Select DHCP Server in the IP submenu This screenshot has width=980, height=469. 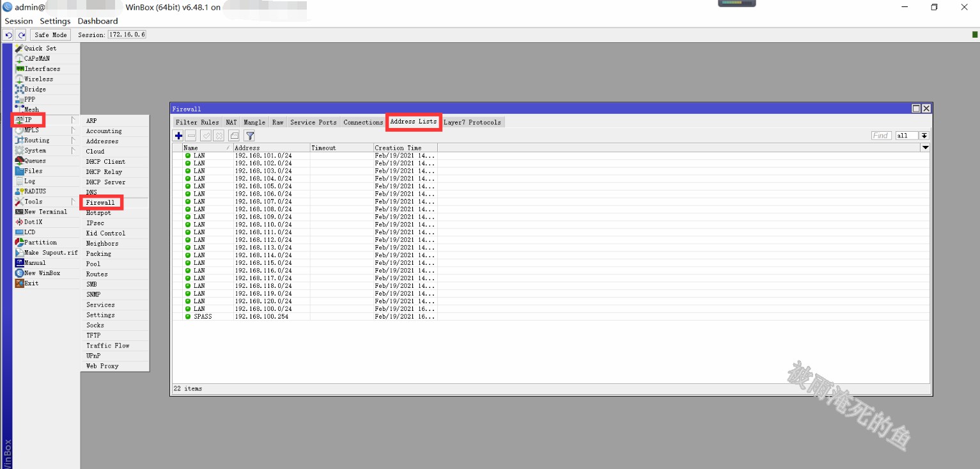tap(115, 182)
